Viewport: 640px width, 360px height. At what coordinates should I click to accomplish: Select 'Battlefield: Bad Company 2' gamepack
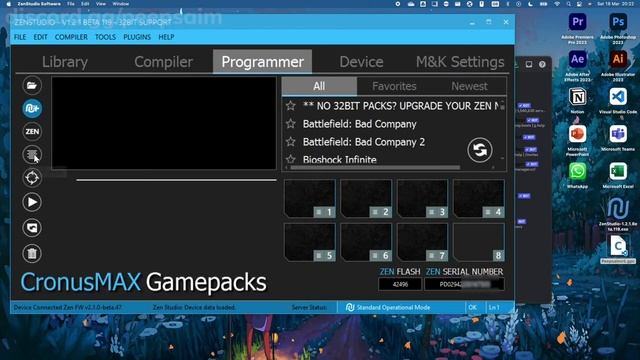pyautogui.click(x=364, y=142)
